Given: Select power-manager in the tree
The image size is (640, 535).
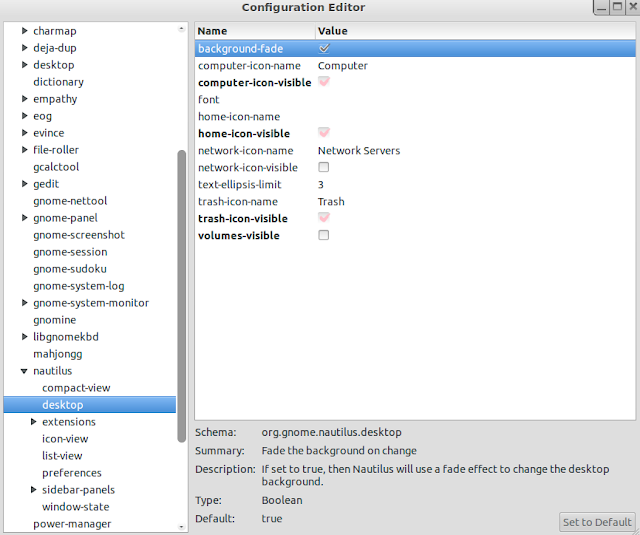Looking at the screenshot, I should point(72,524).
